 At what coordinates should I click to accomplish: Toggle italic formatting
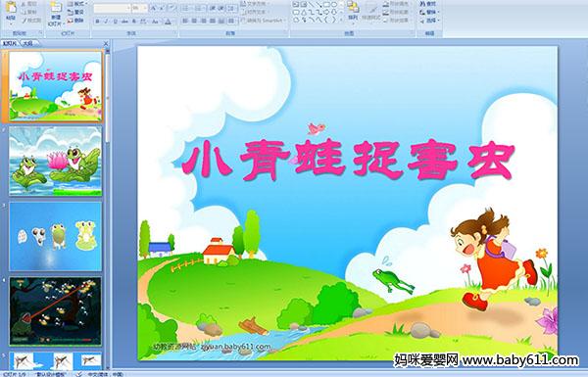(x=106, y=22)
